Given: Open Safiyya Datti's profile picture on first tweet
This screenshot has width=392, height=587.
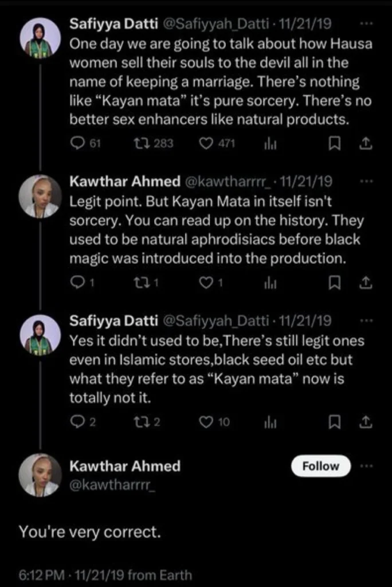Looking at the screenshot, I should (x=40, y=38).
